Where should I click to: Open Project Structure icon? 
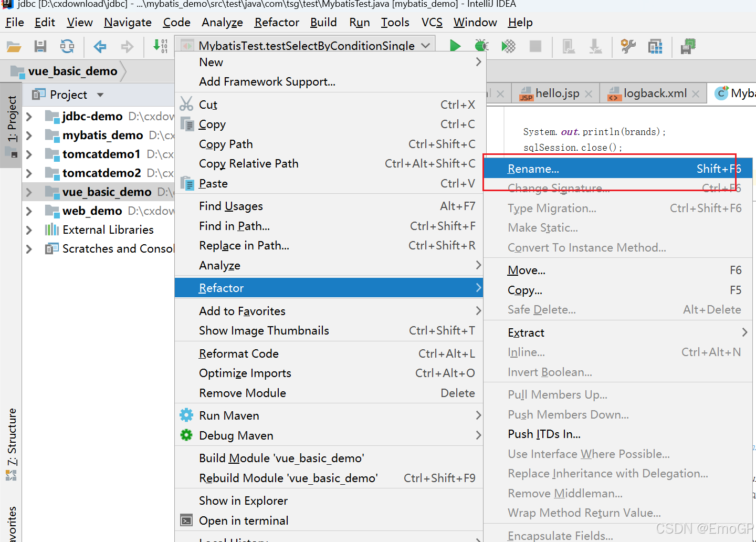point(655,46)
